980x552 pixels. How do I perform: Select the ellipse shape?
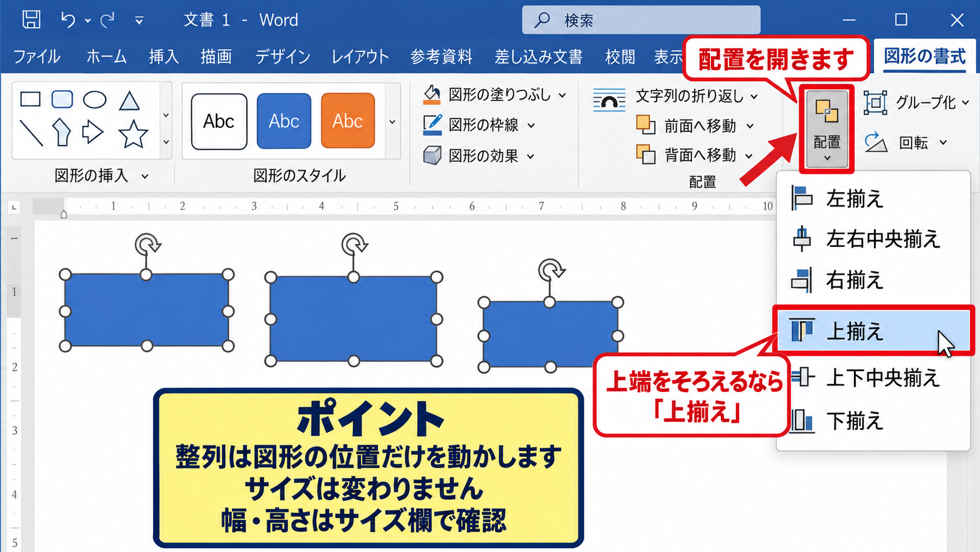pos(94,100)
